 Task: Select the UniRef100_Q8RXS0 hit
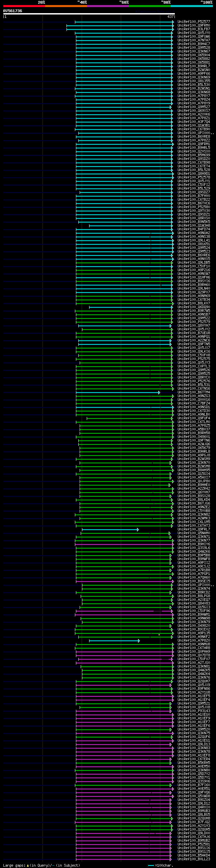point(194,218)
